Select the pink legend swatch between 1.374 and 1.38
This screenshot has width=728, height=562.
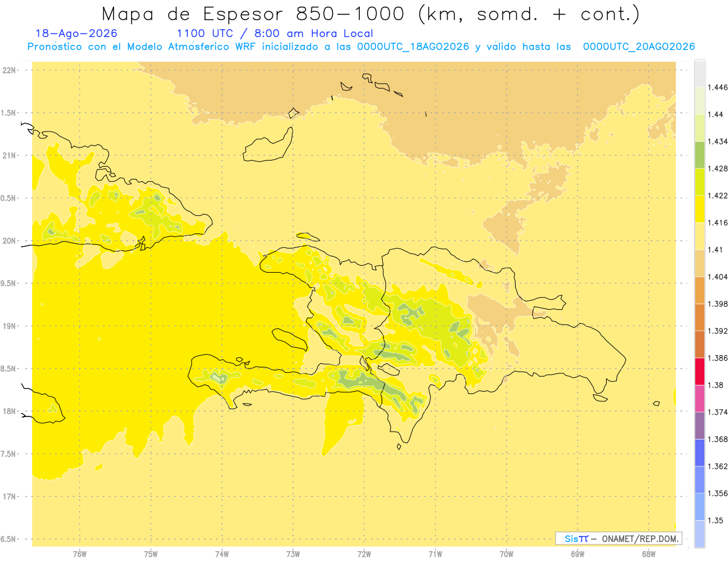(699, 398)
